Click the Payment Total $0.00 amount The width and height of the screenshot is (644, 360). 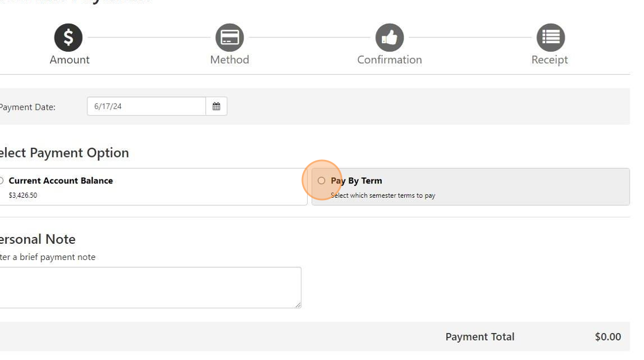[608, 337]
